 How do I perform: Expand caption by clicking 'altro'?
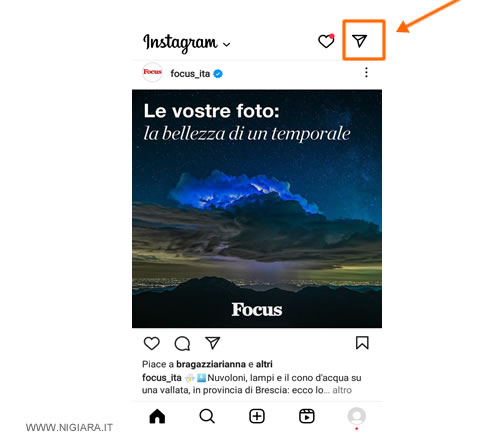point(342,390)
